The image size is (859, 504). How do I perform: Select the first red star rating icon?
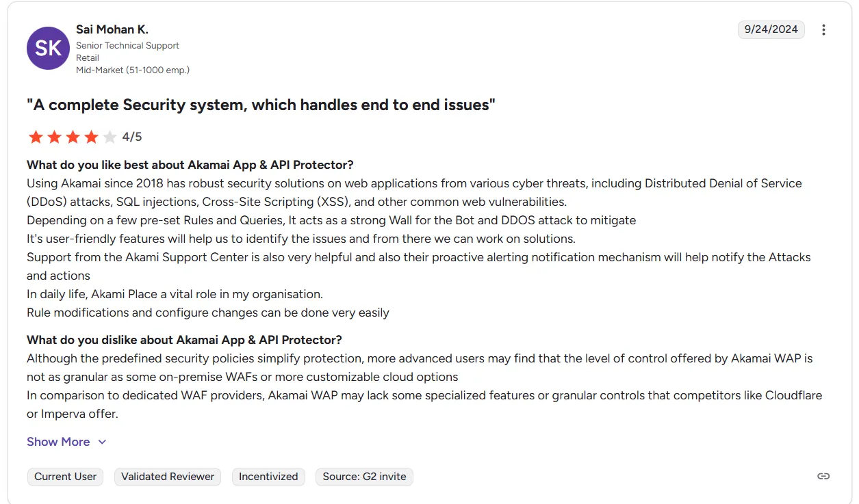[36, 137]
